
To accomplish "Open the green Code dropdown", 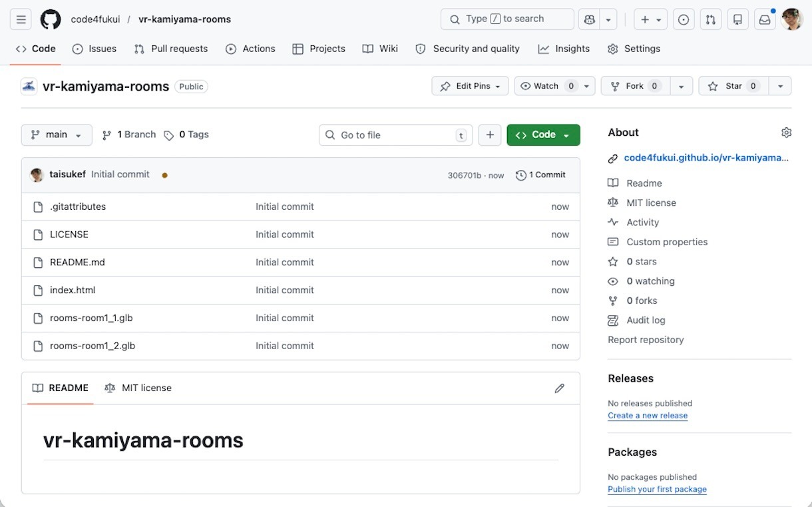I will 543,135.
